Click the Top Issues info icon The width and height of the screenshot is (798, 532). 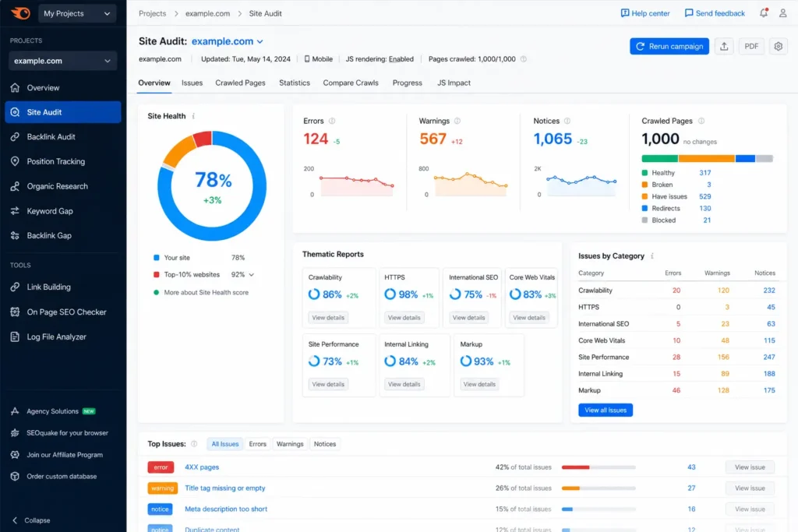194,444
